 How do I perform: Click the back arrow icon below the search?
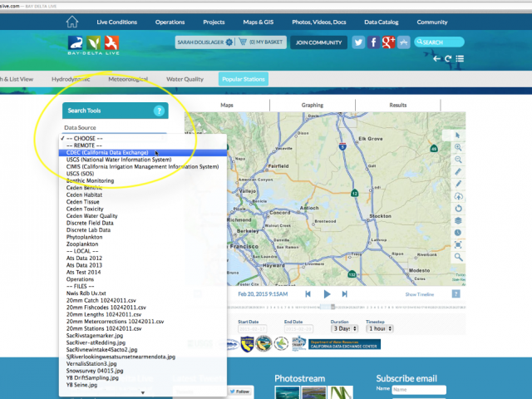436,59
